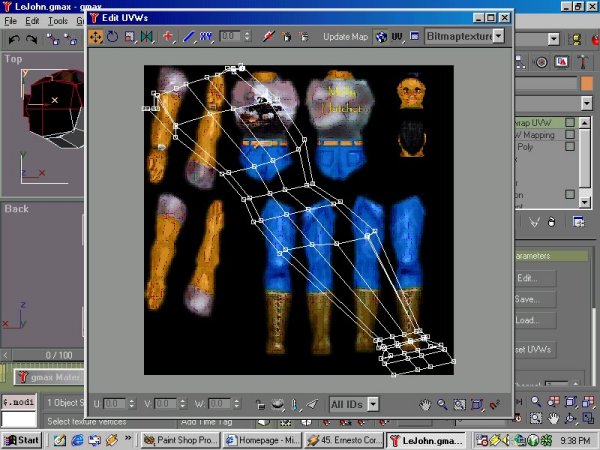The height and width of the screenshot is (450, 600).
Task: Click the lock selection icon in Edit UVWs
Action: [x=260, y=404]
